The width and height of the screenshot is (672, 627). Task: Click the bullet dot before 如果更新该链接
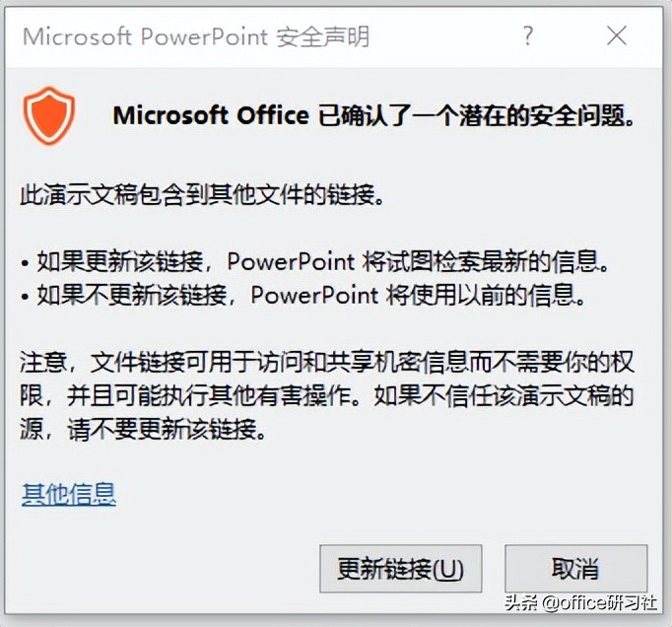(x=25, y=263)
